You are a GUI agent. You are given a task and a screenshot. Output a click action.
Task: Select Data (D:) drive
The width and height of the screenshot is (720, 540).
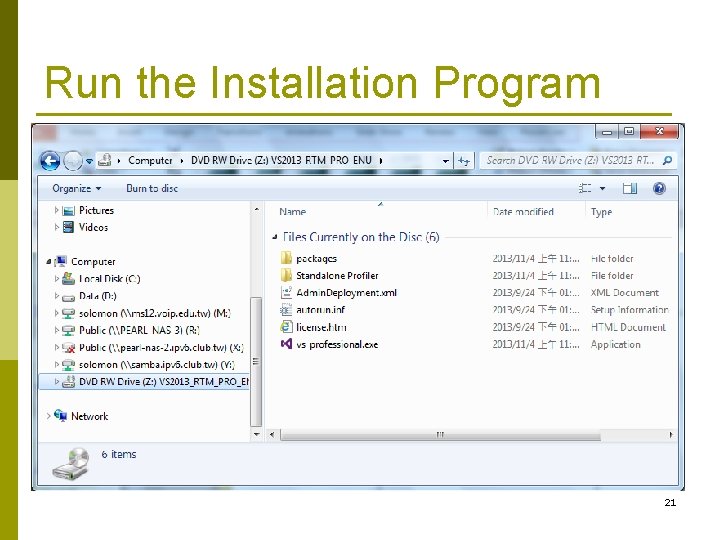tap(97, 296)
